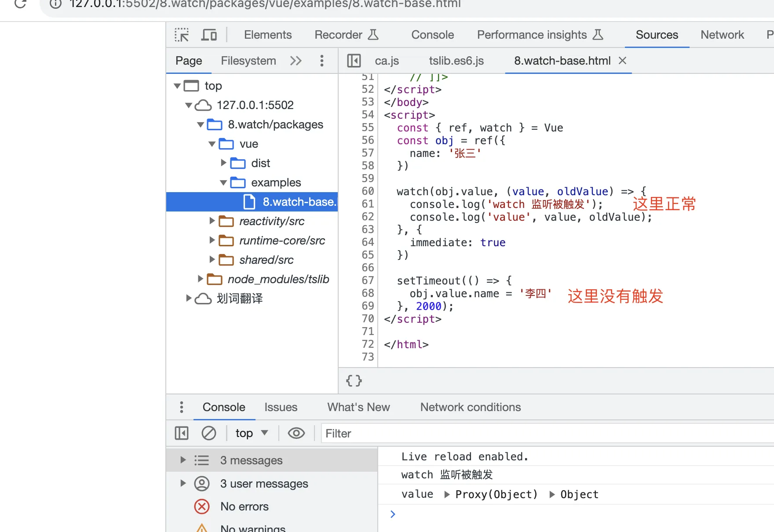Collapse the top frame tree node
This screenshot has height=532, width=774.
point(177,86)
